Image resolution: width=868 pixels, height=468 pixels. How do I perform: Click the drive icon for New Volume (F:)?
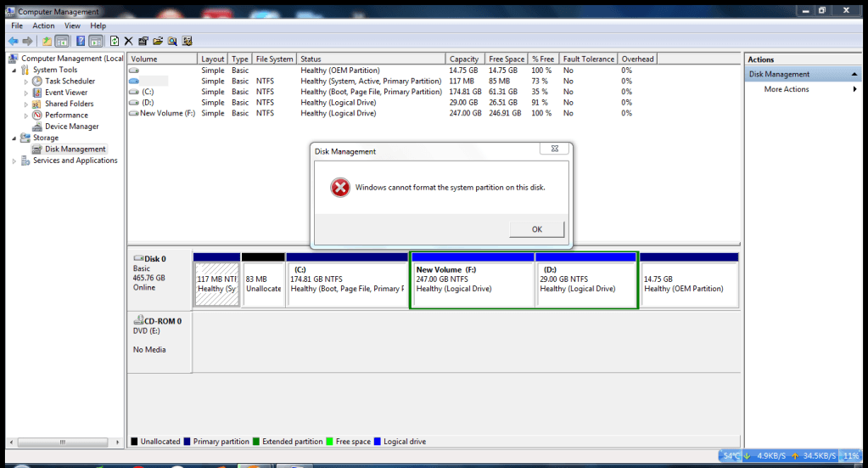pos(134,114)
